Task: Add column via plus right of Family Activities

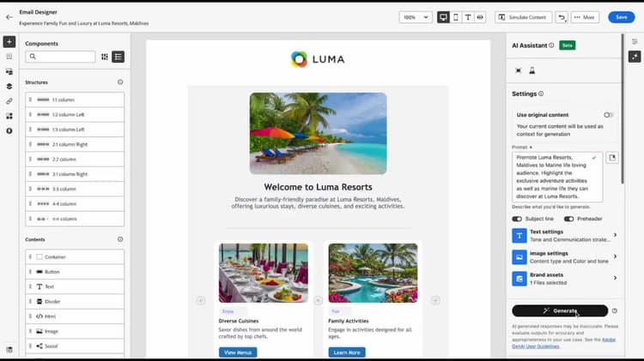Action: 435,301
